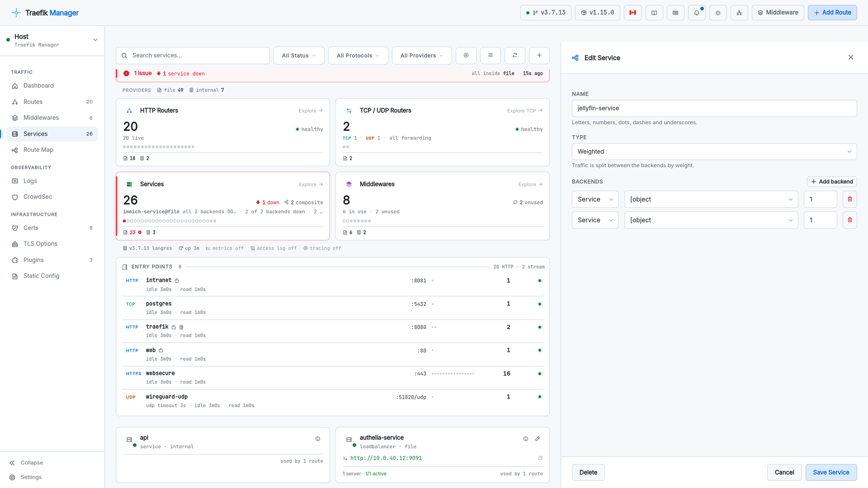Click Explore link on HTTP Routers card
Screen dimensions: 868x488
[x=311, y=111]
